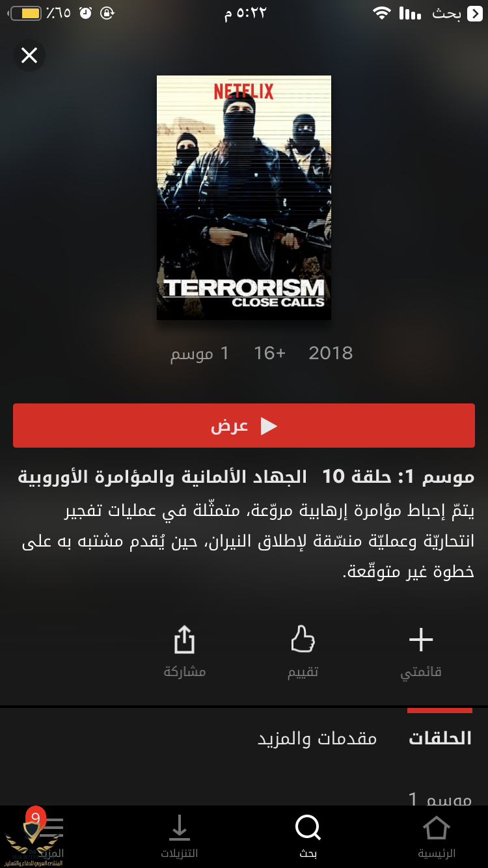
Task: Tap the 2018 release year label
Action: tap(331, 353)
